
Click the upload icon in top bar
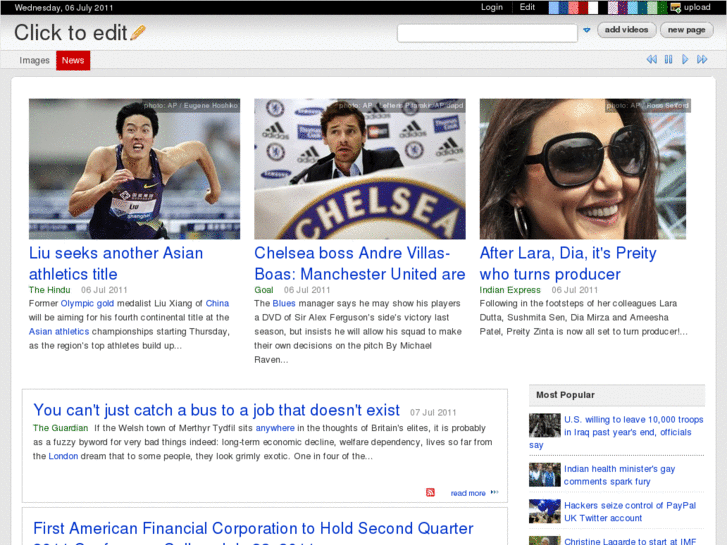[x=676, y=7]
